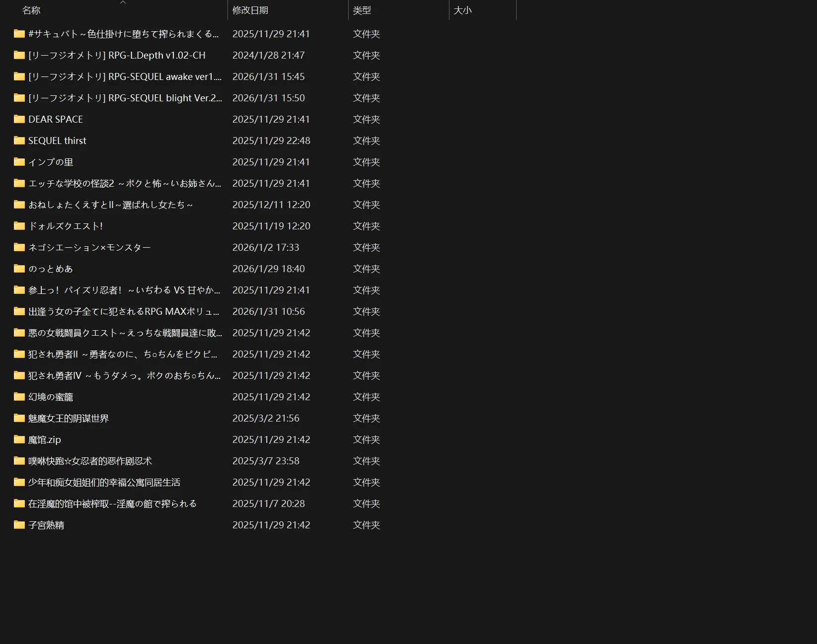Select the ネゴシエーション×モンスター folder name
Image resolution: width=817 pixels, height=644 pixels.
pos(89,247)
